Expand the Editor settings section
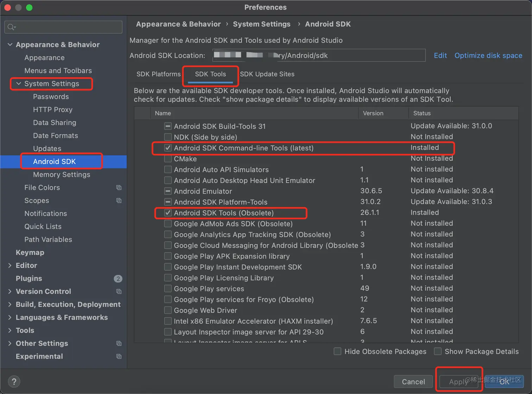The image size is (532, 394). 10,266
